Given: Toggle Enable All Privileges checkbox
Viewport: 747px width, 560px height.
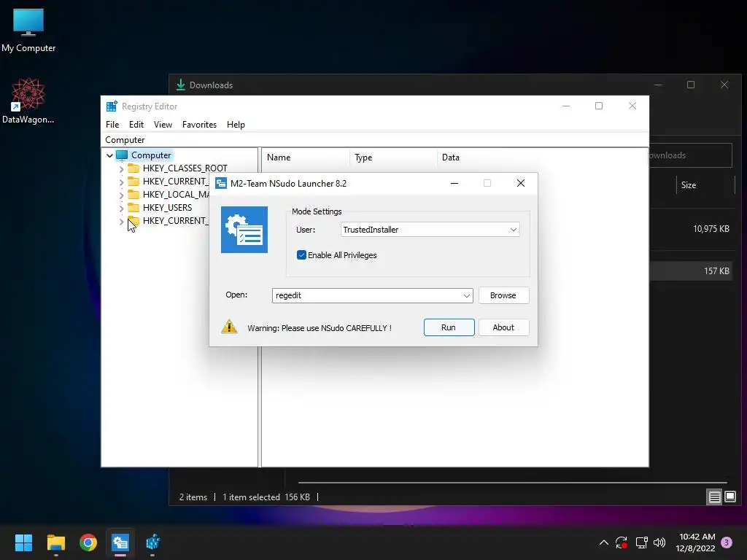Looking at the screenshot, I should click(x=301, y=255).
